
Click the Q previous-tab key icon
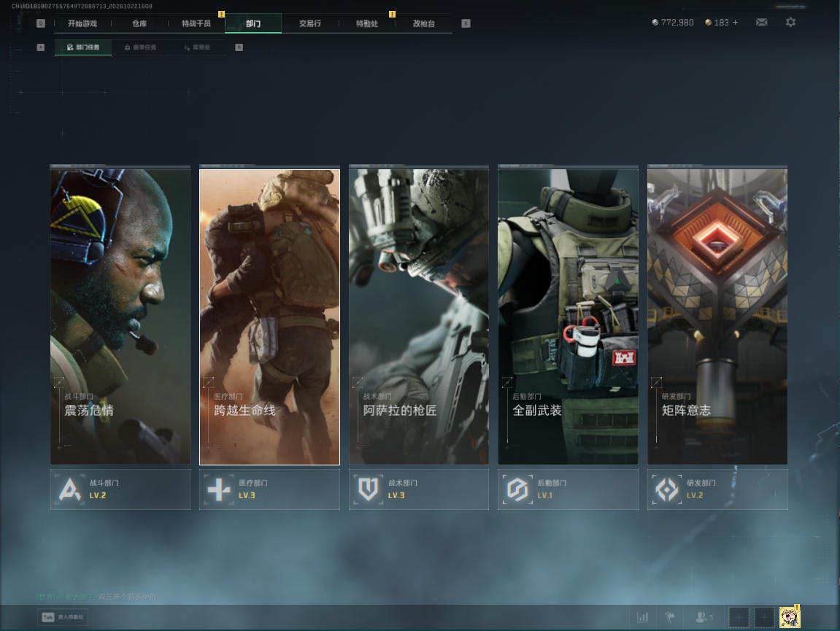pos(41,23)
